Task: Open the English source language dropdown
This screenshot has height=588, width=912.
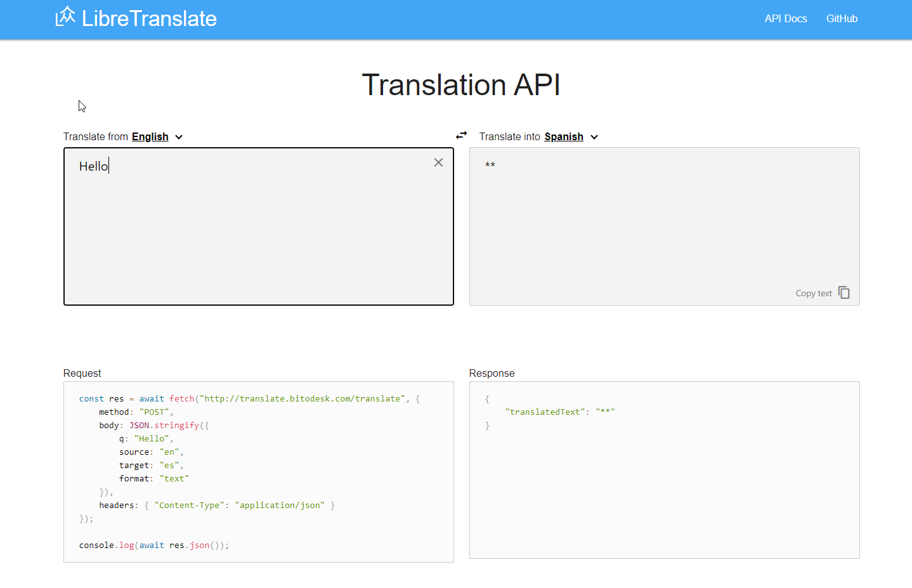Action: [150, 137]
